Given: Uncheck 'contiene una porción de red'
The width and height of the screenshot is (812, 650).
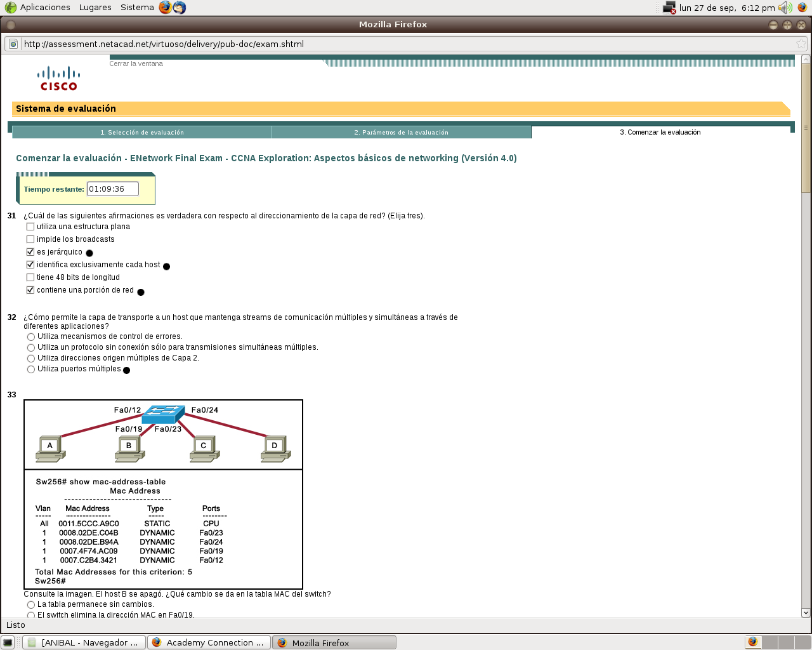Looking at the screenshot, I should (30, 290).
